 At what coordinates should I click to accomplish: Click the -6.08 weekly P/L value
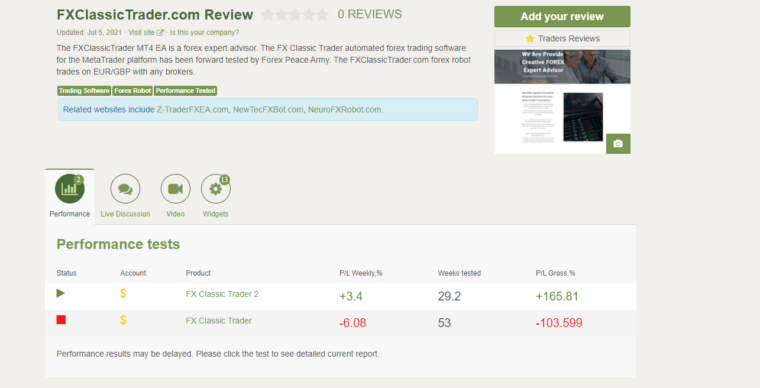click(353, 323)
